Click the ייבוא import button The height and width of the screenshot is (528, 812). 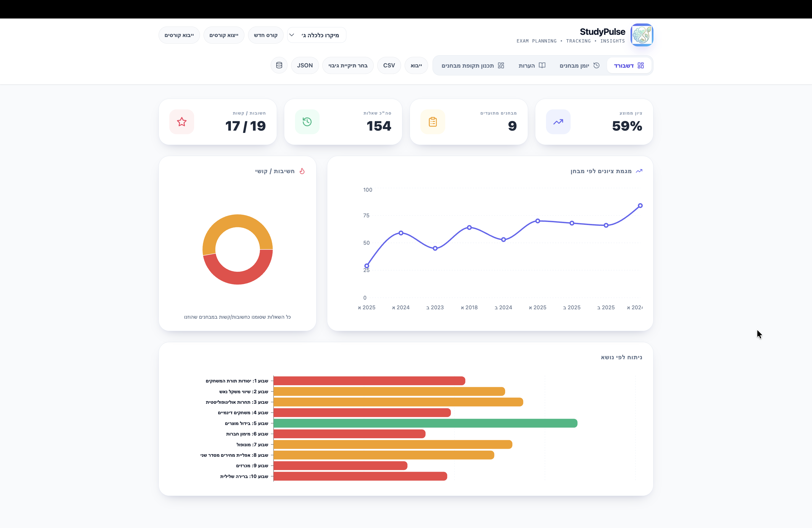click(x=416, y=65)
